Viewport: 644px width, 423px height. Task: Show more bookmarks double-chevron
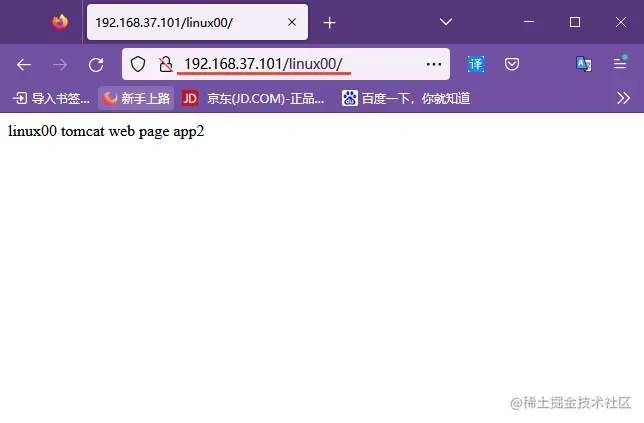[x=623, y=98]
